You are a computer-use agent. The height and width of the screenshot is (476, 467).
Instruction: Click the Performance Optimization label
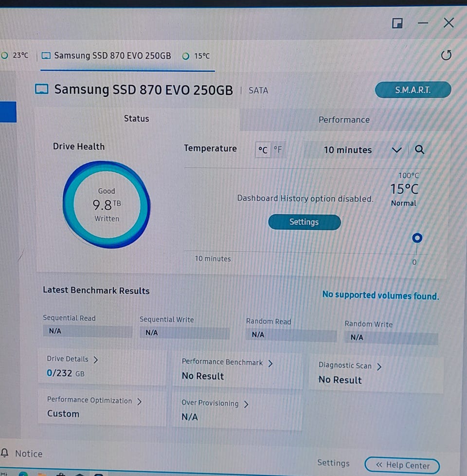coord(90,401)
